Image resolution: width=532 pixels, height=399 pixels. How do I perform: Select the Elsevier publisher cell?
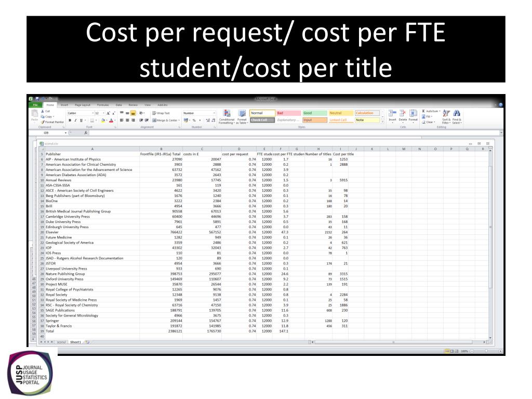(x=92, y=232)
